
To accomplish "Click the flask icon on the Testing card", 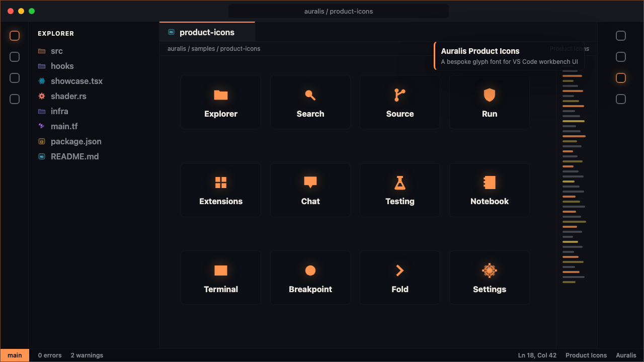I will (400, 183).
